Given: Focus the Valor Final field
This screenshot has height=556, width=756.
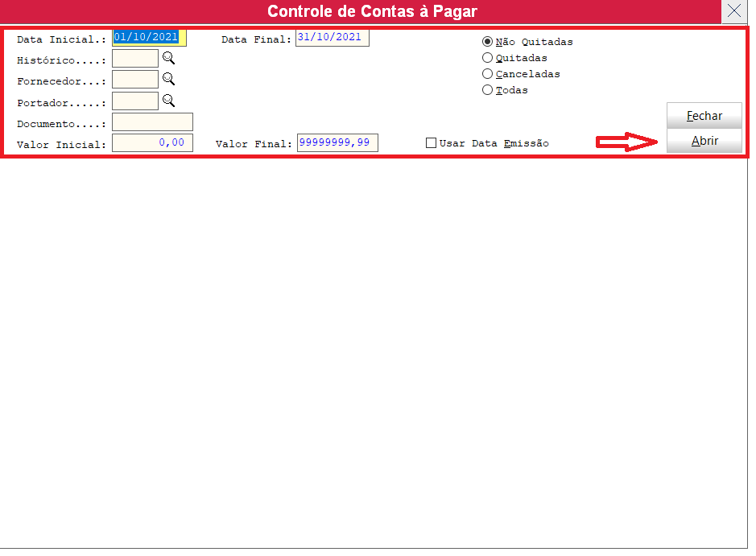Looking at the screenshot, I should tap(337, 142).
